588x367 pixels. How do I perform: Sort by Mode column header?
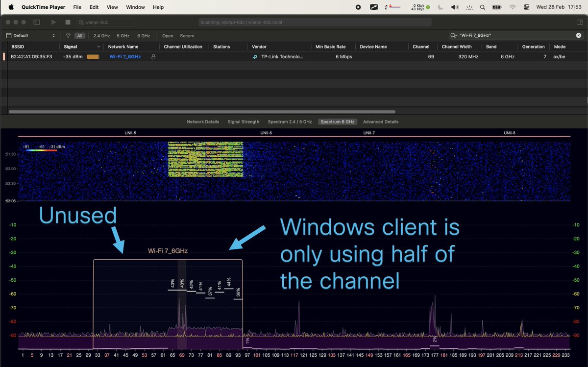coord(560,47)
